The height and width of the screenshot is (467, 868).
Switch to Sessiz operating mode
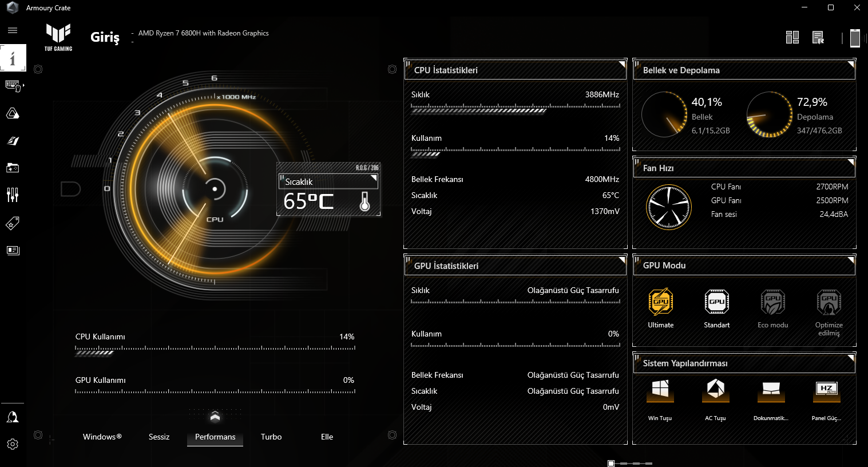pos(159,437)
